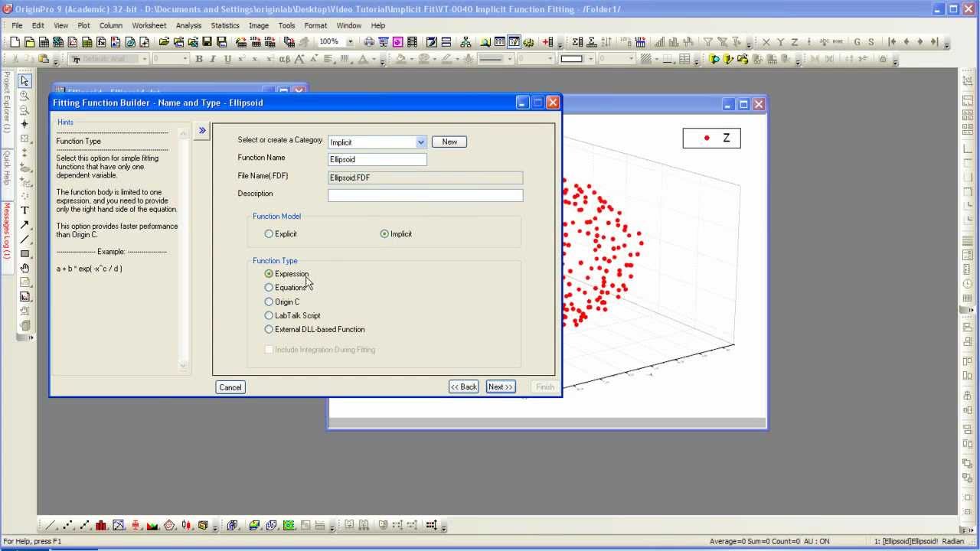The image size is (980, 551).
Task: Click the red Z legend symbol in graph
Action: (x=706, y=138)
